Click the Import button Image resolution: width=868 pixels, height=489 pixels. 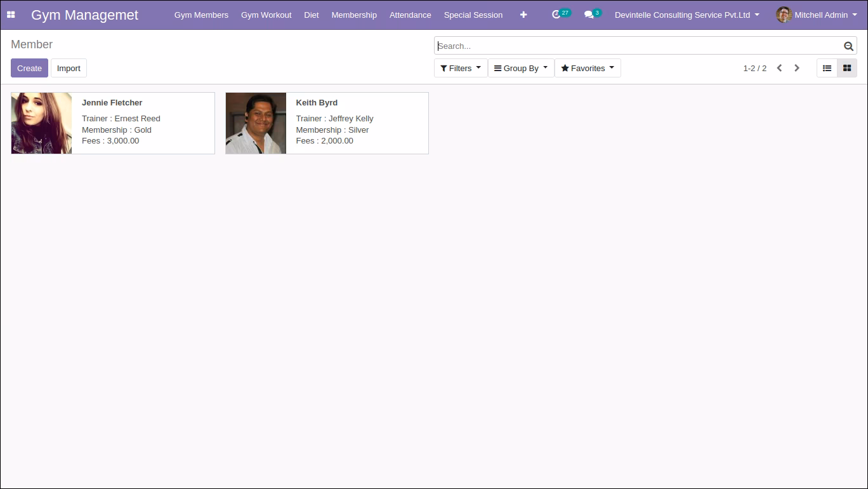[x=69, y=68]
